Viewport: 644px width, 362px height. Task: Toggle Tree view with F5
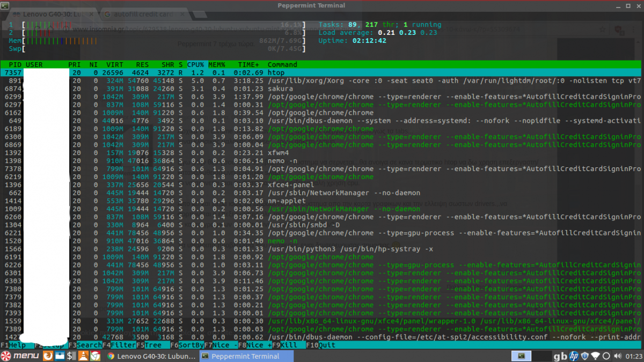(x=152, y=345)
